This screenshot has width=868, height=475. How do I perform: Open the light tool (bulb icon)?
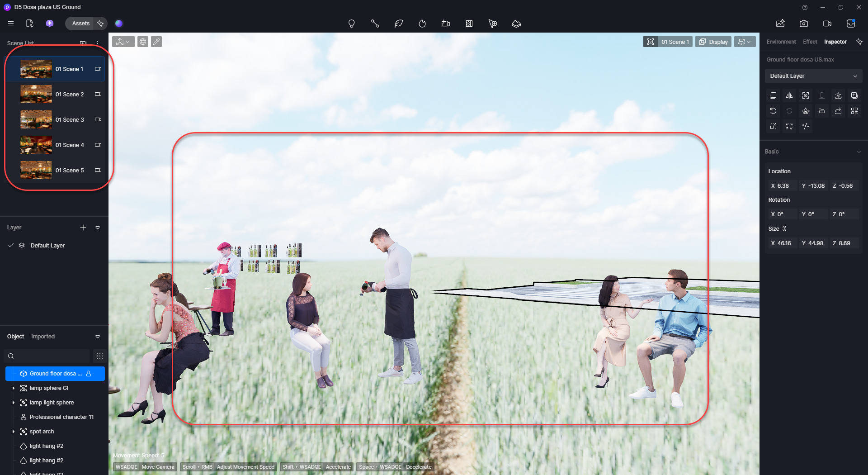[x=351, y=24]
